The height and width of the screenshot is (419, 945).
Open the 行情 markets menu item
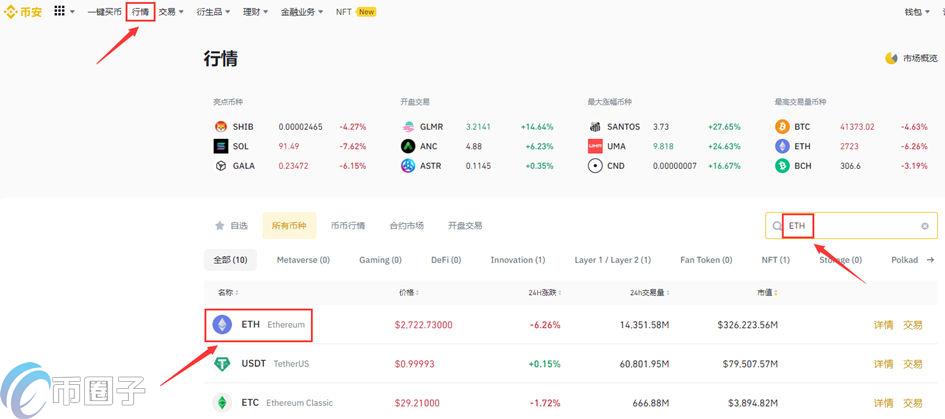[140, 11]
